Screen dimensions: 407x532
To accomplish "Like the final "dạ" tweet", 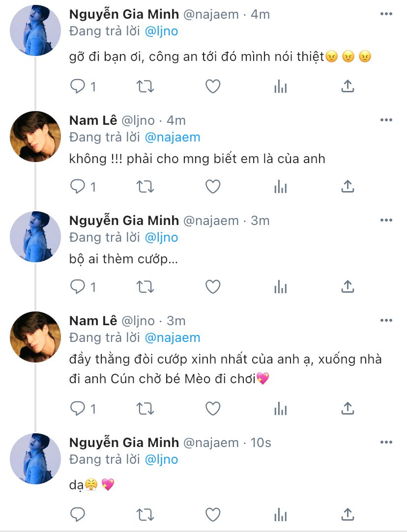I will (212, 514).
